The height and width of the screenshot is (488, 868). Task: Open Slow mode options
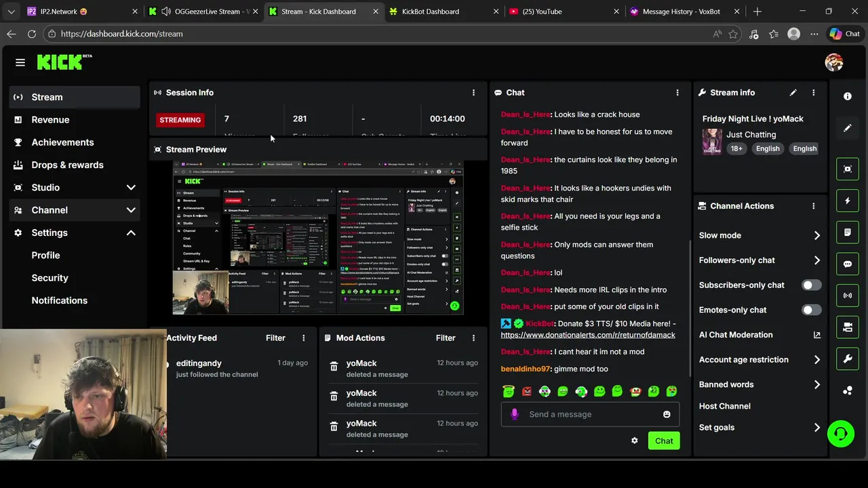click(759, 235)
